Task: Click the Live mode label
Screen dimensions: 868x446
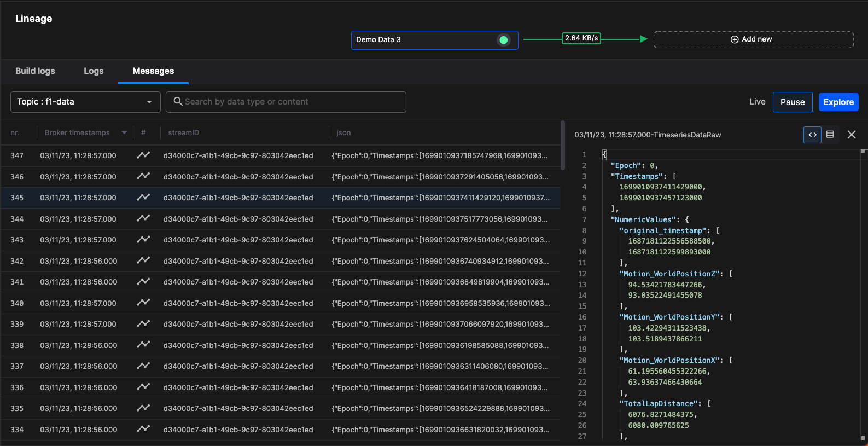Action: [758, 102]
